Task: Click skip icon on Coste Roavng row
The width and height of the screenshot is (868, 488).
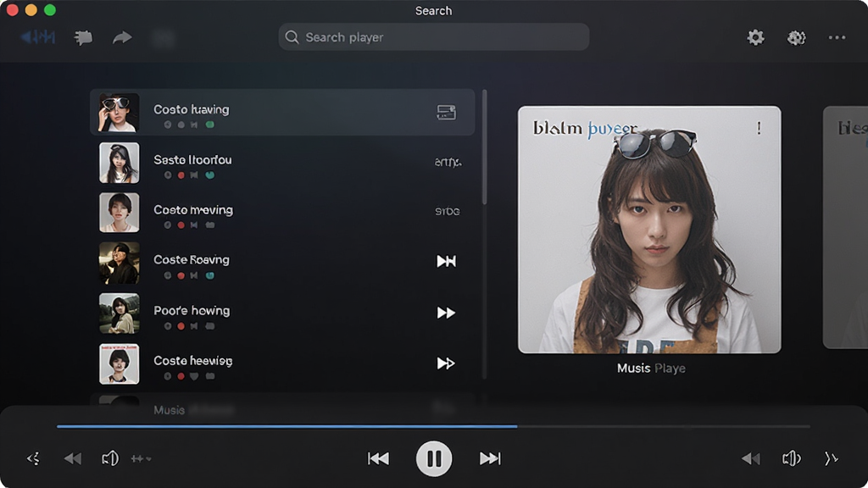Action: tap(446, 261)
